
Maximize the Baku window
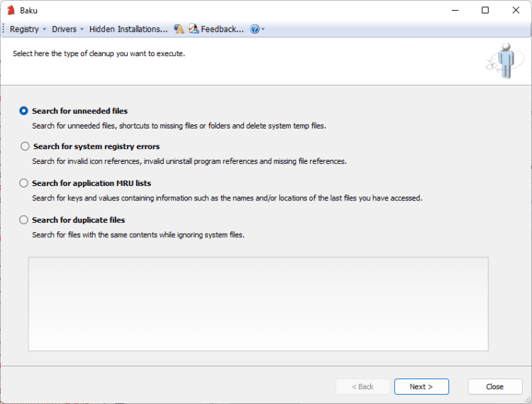485,10
